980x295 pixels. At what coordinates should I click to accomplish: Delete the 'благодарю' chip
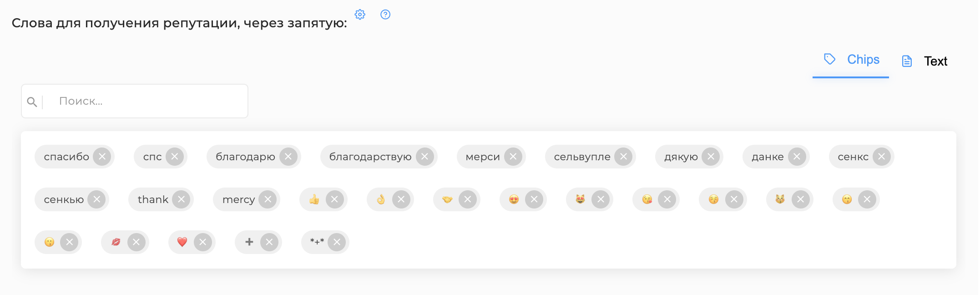pyautogui.click(x=288, y=157)
